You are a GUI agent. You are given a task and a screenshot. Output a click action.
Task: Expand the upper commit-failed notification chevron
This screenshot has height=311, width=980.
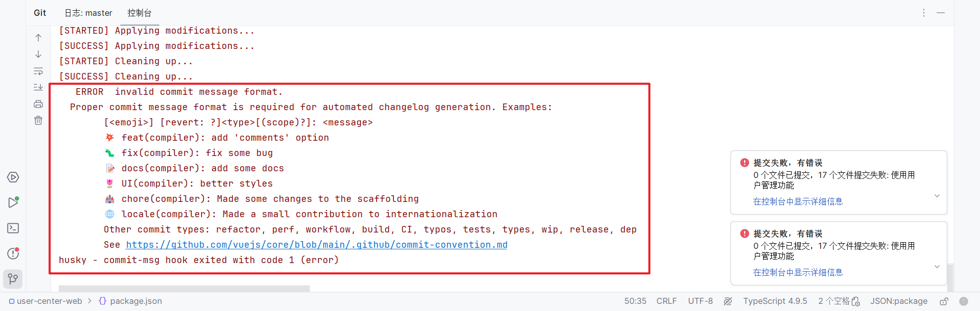(937, 196)
